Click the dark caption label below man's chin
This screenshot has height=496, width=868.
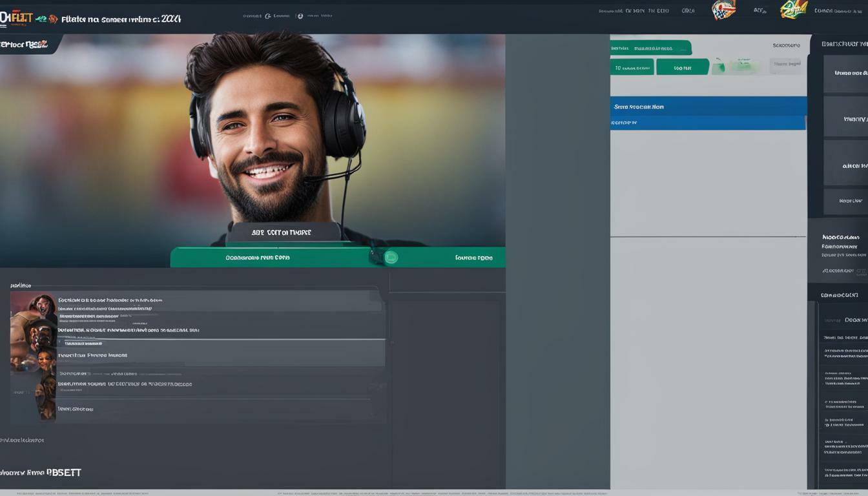pos(284,232)
